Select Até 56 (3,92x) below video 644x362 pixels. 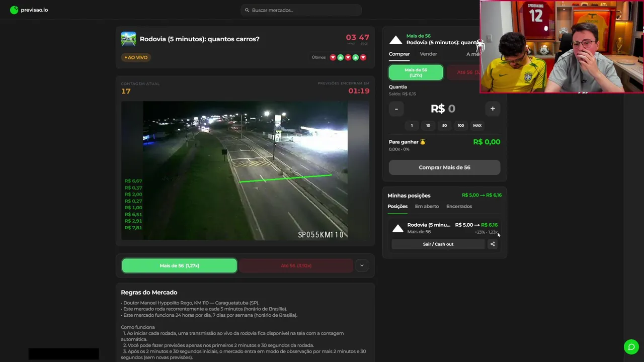coord(296,265)
